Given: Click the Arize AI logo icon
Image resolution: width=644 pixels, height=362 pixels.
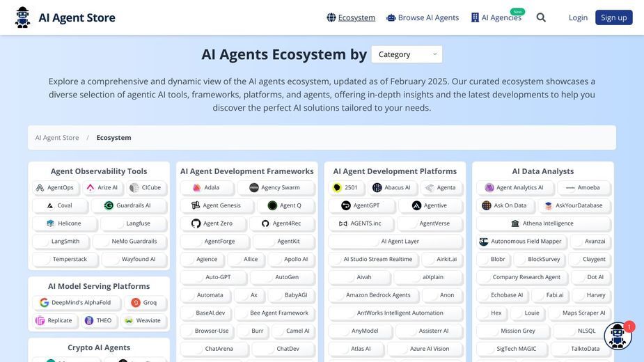Looking at the screenshot, I should coord(91,188).
